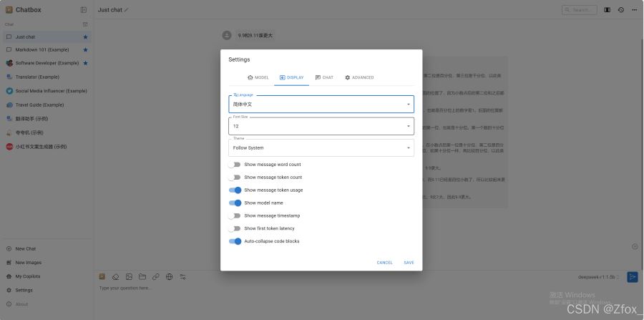The width and height of the screenshot is (644, 320).
Task: Click the eraser icon in the message toolbar
Action: tap(116, 276)
